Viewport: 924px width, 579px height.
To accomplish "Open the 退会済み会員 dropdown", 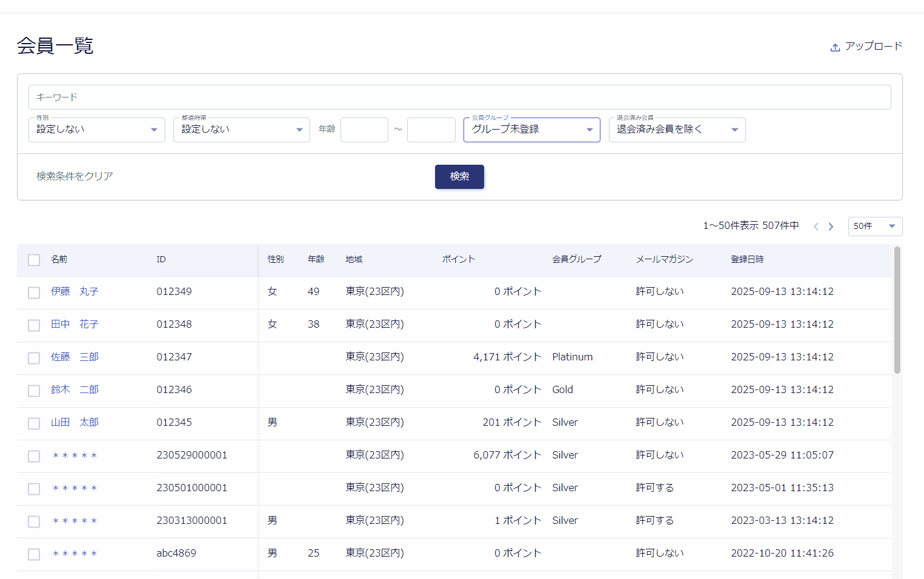I will coord(677,130).
